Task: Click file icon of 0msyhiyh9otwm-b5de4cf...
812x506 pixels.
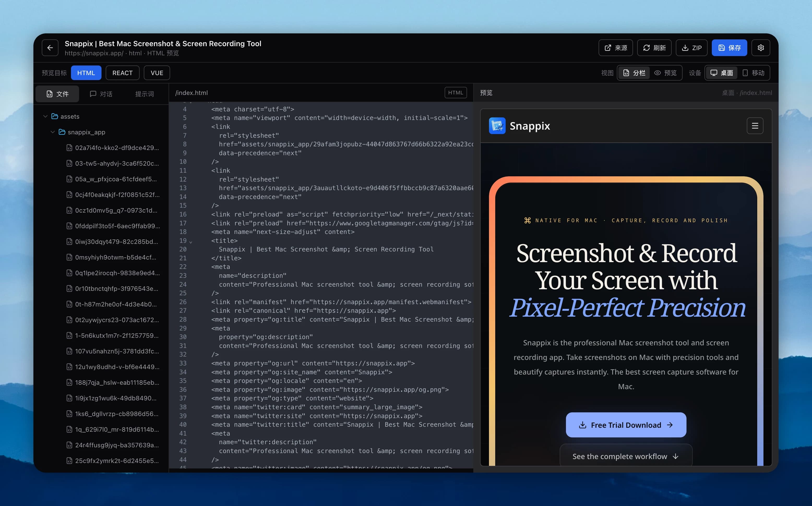Action: tap(69, 257)
